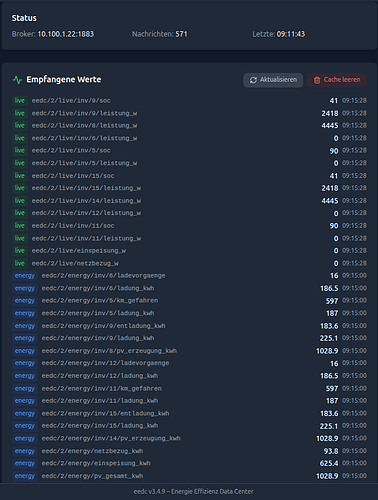Select topic eedc/2/energy/inv/15/ladung_kwh
Viewport: 378px width, 500px height.
(x=100, y=426)
